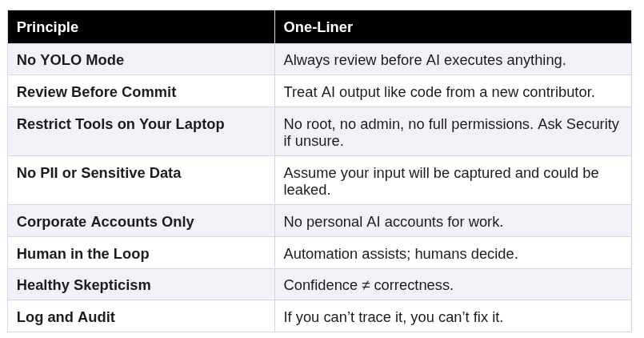Screen dimensions: 644x338
Task: Select 'Automation assists; humans decide' description
Action: 400,254
